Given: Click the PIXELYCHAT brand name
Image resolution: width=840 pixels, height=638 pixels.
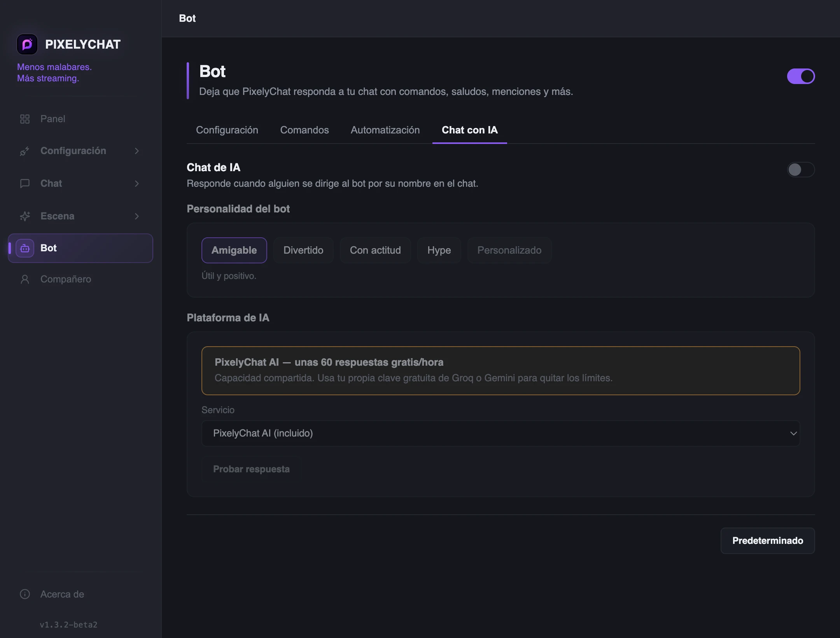Looking at the screenshot, I should pyautogui.click(x=83, y=44).
